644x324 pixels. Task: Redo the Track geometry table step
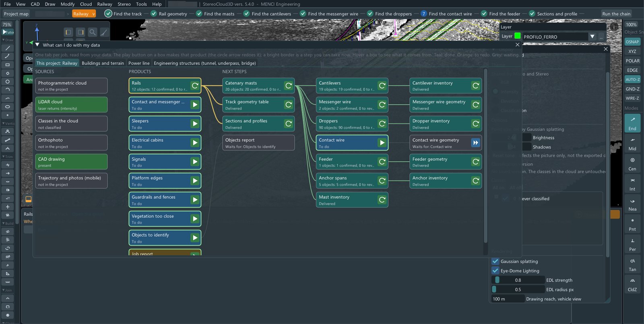coord(289,105)
